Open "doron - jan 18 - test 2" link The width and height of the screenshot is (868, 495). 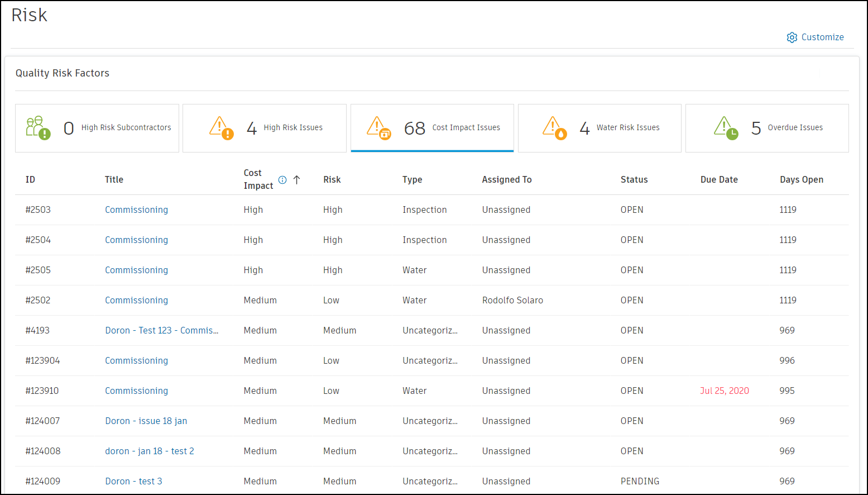pyautogui.click(x=150, y=451)
